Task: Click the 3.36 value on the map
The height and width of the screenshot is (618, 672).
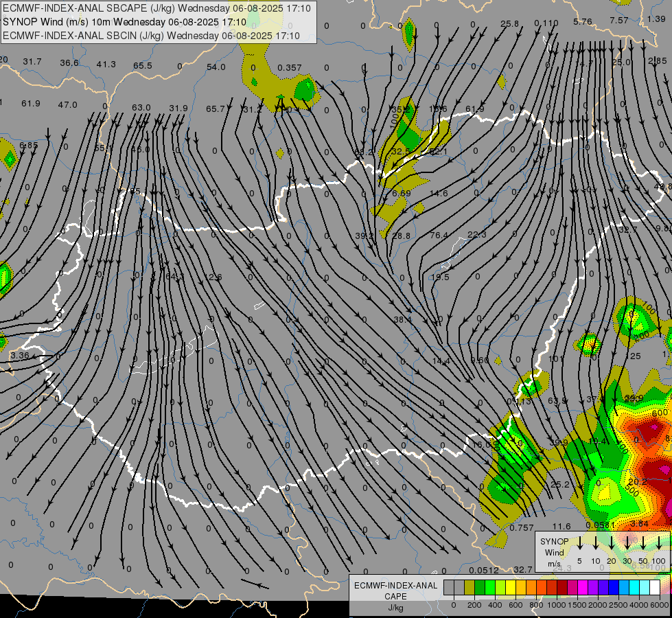Action: [20, 355]
